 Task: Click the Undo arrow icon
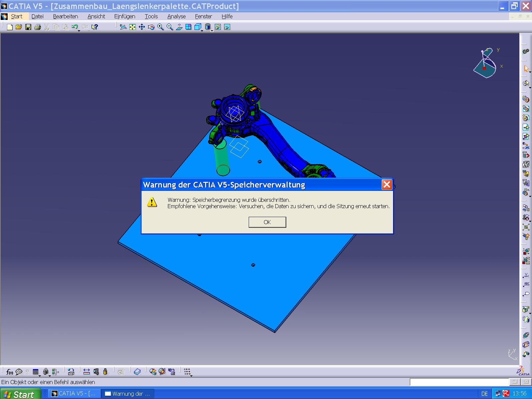[75, 27]
